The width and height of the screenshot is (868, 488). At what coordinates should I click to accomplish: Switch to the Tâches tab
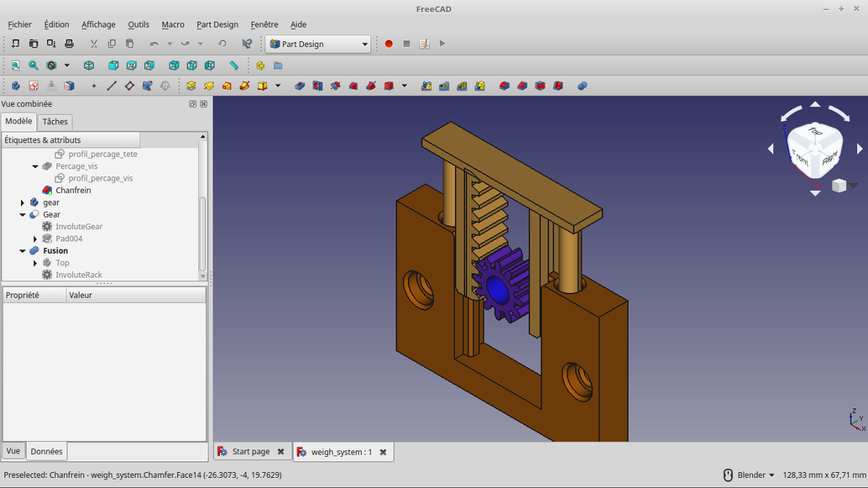click(x=55, y=122)
